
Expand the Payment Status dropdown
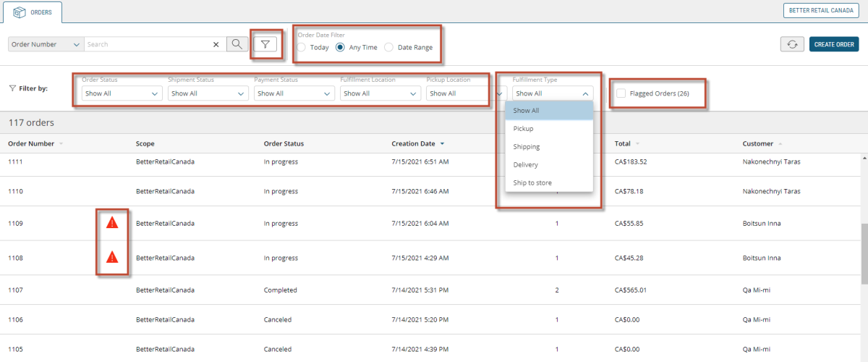tap(294, 93)
